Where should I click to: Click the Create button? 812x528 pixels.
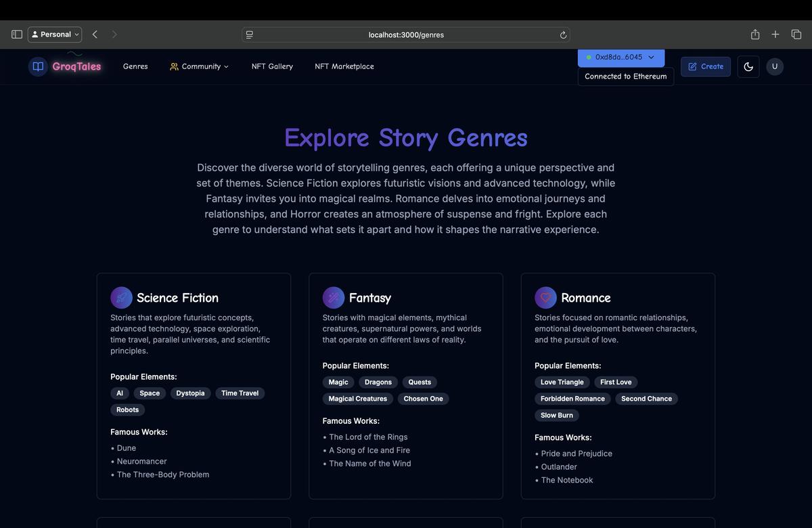705,66
